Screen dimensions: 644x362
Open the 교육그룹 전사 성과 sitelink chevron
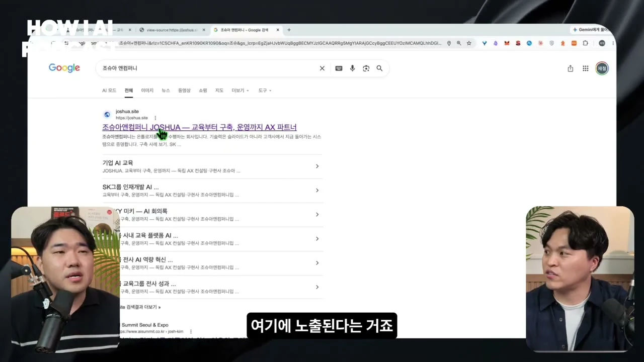[x=317, y=287]
